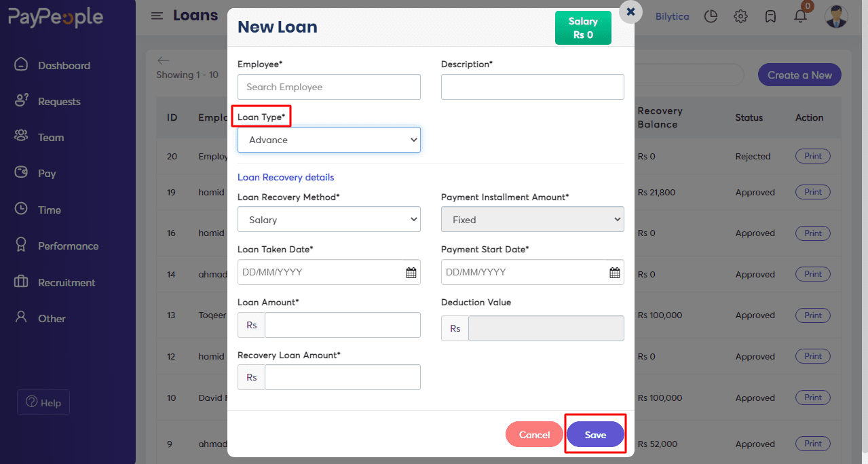868x464 pixels.
Task: Select the Performance sidebar item
Action: (68, 246)
